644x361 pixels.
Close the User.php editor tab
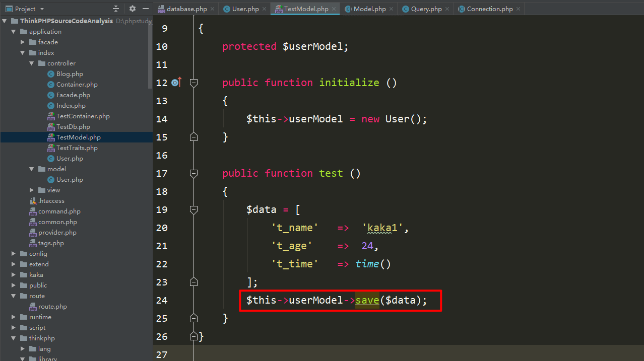pyautogui.click(x=264, y=9)
